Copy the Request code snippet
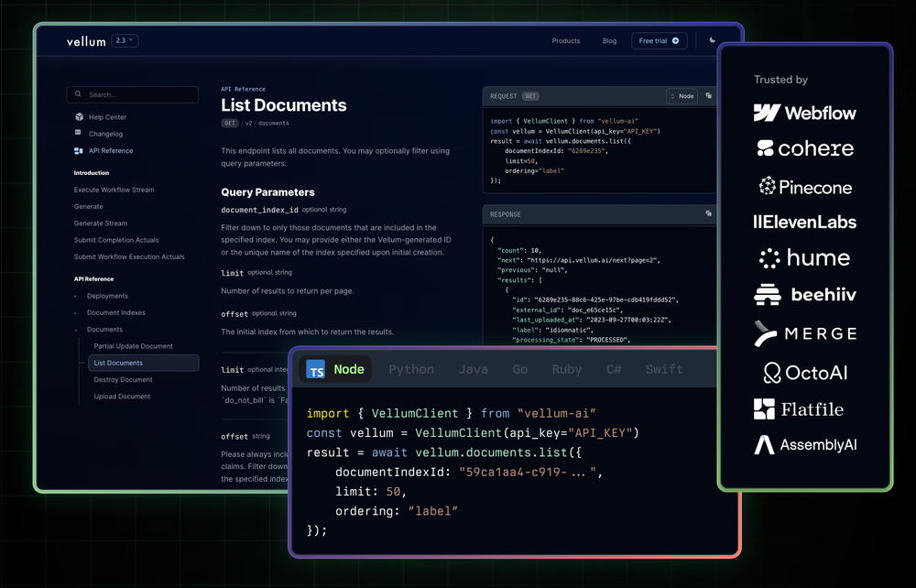 (x=709, y=96)
